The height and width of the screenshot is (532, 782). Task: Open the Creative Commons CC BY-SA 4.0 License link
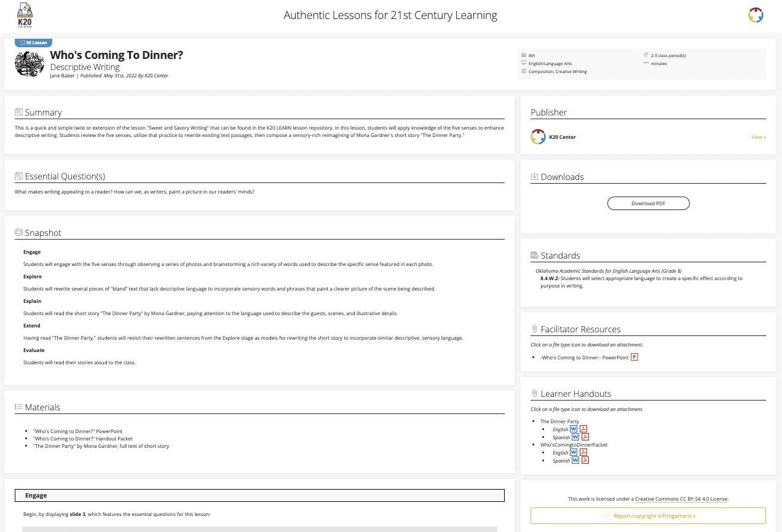[x=682, y=499]
